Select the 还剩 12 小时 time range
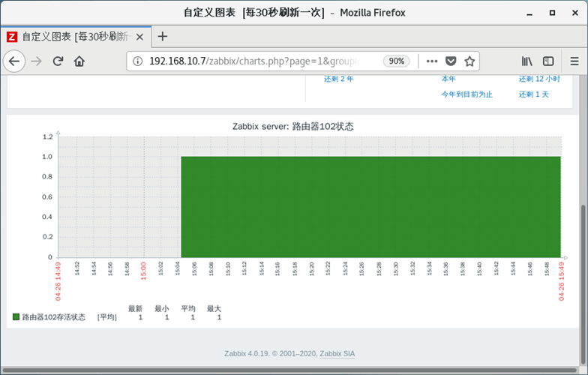Screen dimensions: 588x375 click(539, 79)
